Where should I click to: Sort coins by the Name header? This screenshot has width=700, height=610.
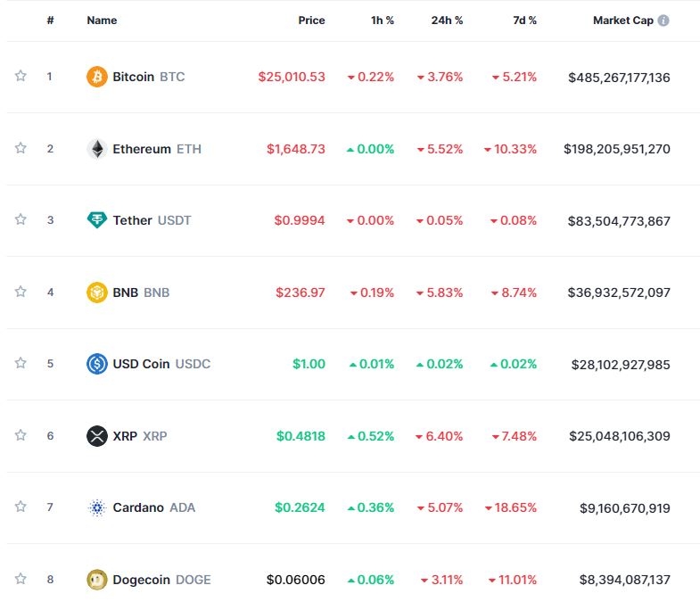[102, 21]
